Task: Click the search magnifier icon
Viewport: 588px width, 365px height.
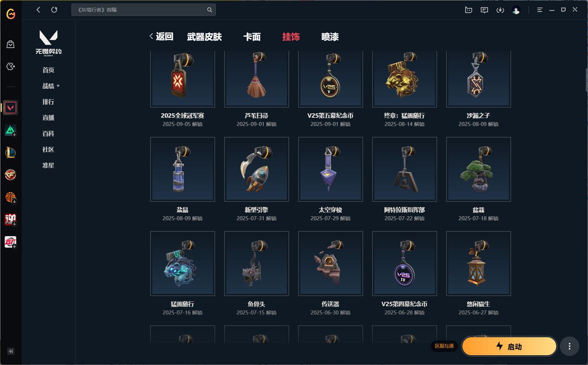Action: (209, 10)
